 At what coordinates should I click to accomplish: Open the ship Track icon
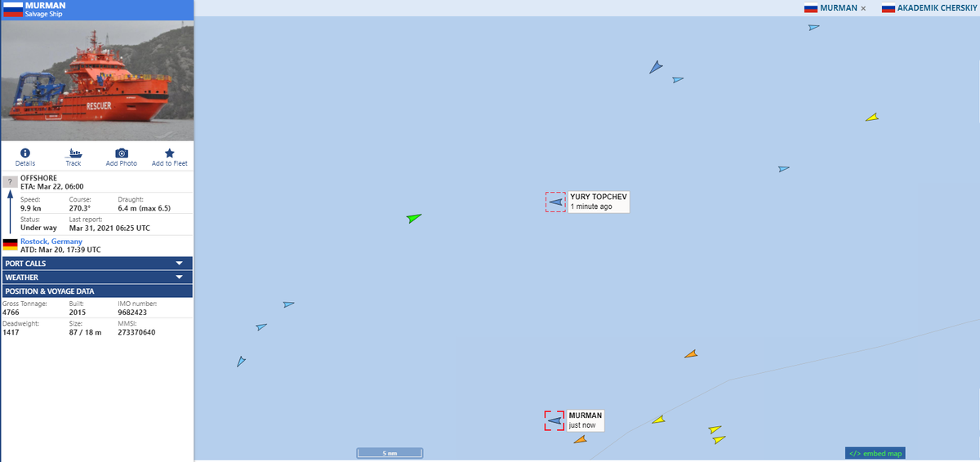73,153
